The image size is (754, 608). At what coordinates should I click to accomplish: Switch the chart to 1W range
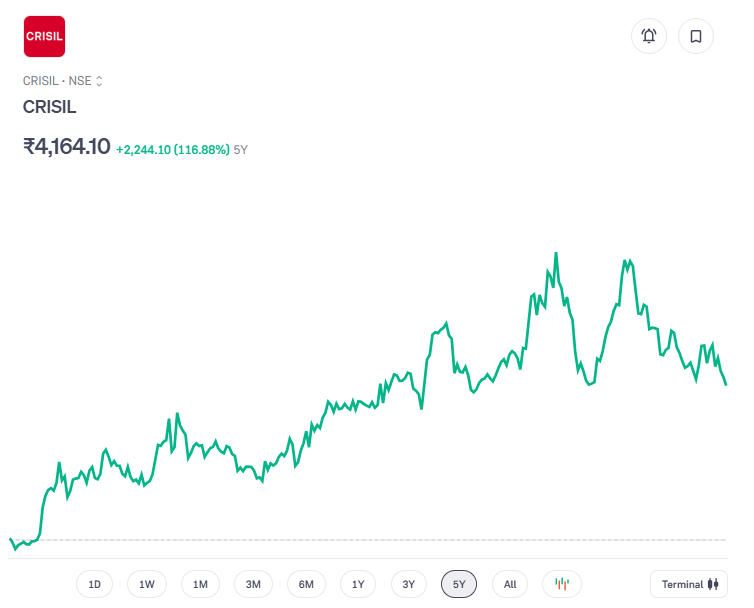147,584
